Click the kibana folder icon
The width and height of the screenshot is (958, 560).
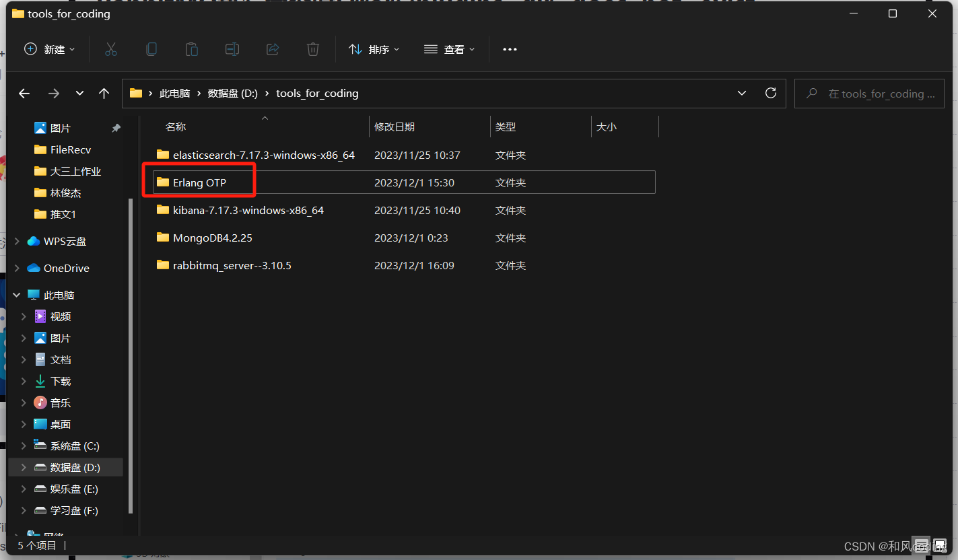163,210
